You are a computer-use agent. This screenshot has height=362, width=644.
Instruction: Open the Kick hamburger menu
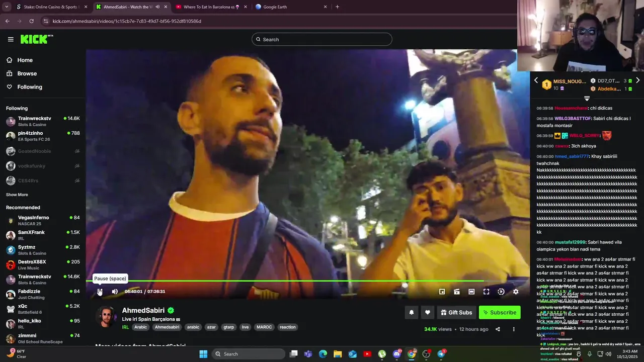click(x=11, y=39)
